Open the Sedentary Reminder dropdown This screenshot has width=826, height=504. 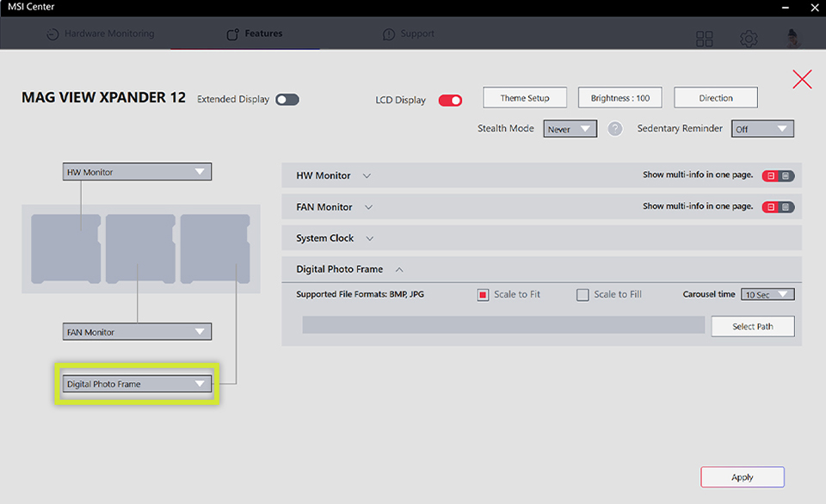coord(762,129)
